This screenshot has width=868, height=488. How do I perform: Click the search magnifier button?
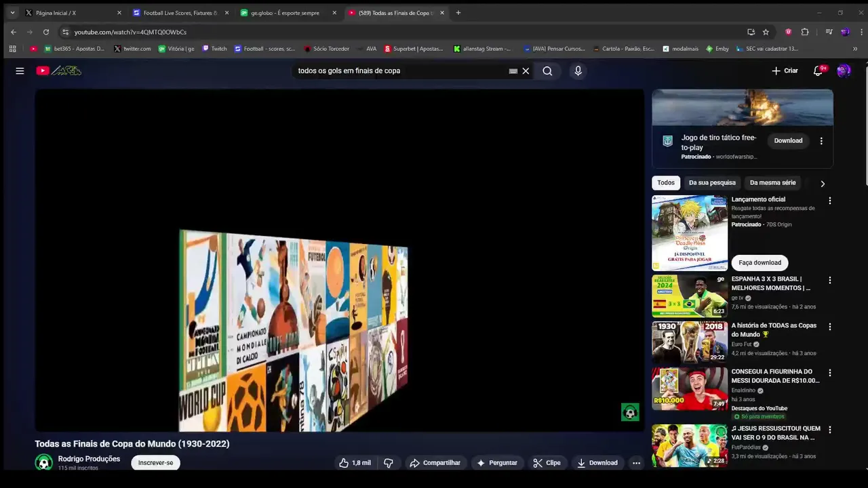click(x=547, y=70)
